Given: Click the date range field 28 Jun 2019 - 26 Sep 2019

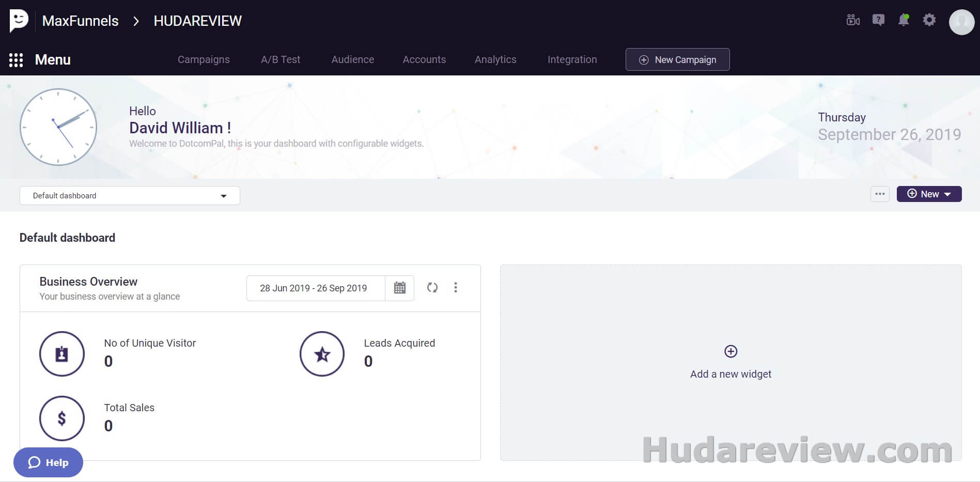Looking at the screenshot, I should [316, 288].
